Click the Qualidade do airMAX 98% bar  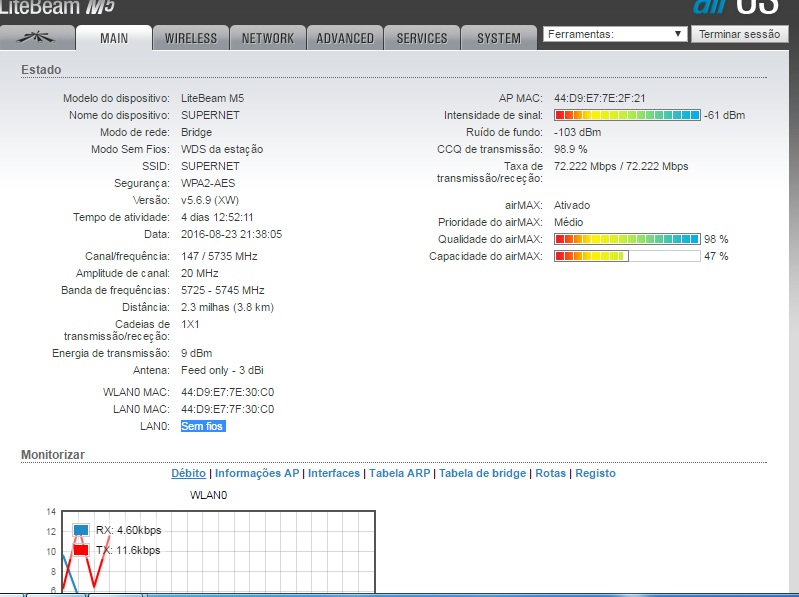pos(627,239)
